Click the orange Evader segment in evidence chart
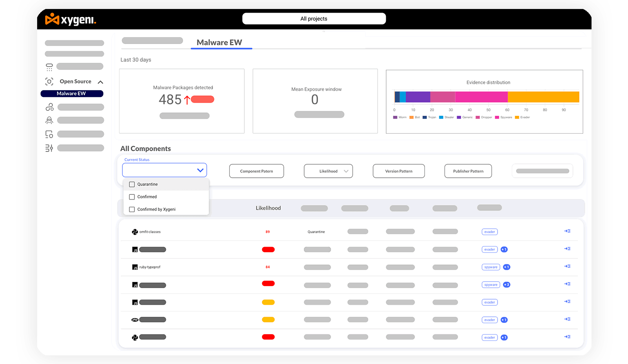628x364 pixels. coord(543,97)
